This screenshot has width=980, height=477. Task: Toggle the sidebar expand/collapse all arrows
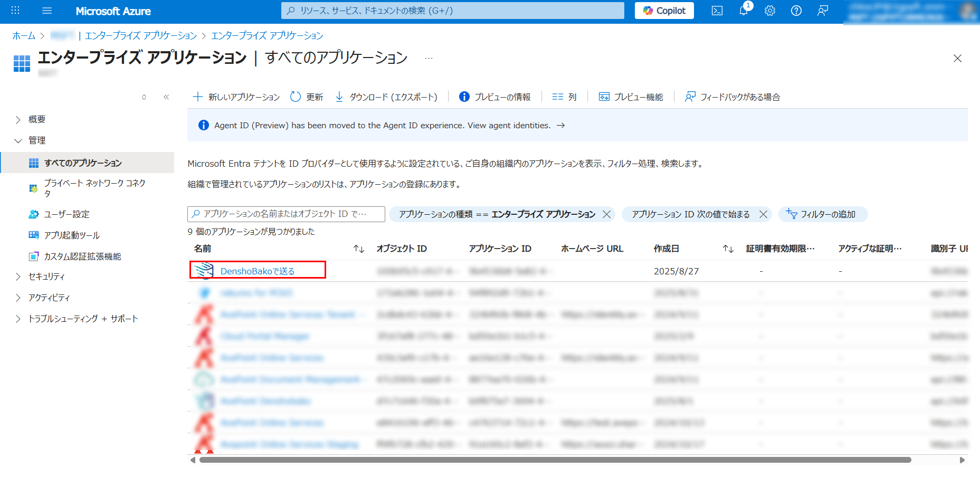pos(144,97)
